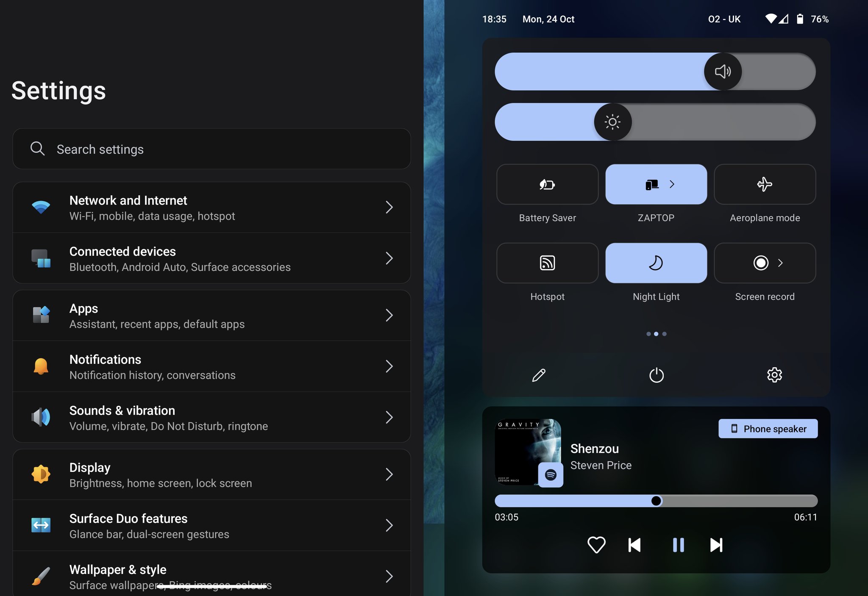Screen dimensions: 868x596
Task: Open Network and Internet settings
Action: pos(212,207)
